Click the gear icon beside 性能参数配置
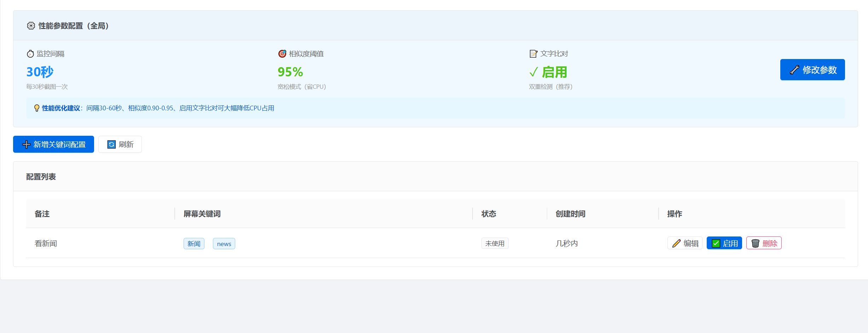 (31, 26)
